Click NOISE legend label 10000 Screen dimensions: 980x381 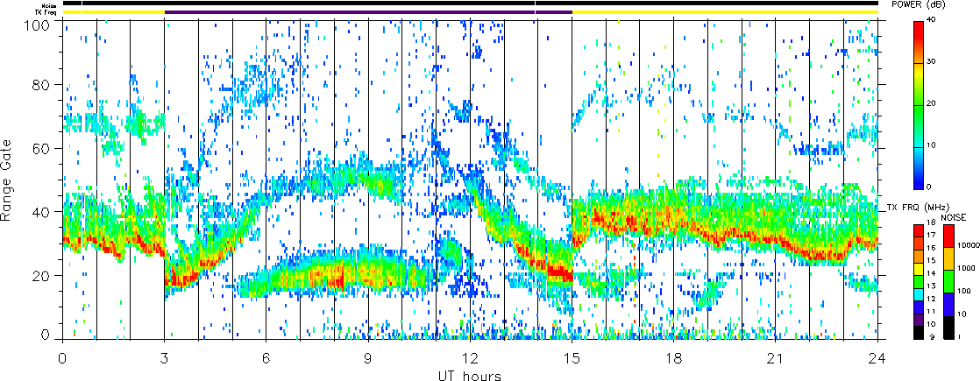coord(968,245)
